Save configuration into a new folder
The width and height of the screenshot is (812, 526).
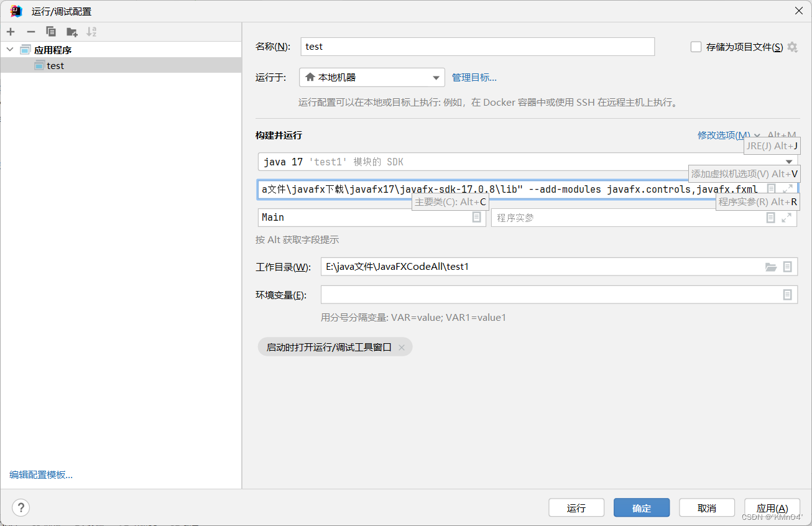point(72,32)
